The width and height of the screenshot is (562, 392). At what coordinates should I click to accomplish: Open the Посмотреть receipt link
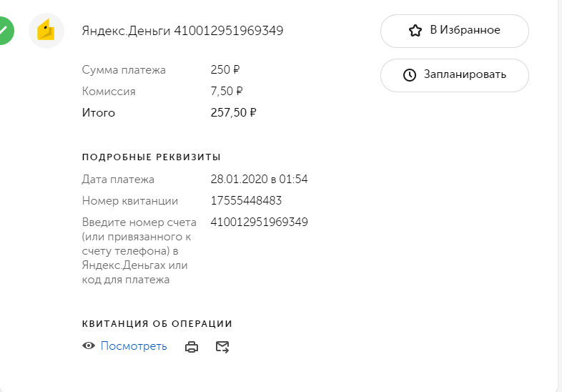click(x=134, y=346)
